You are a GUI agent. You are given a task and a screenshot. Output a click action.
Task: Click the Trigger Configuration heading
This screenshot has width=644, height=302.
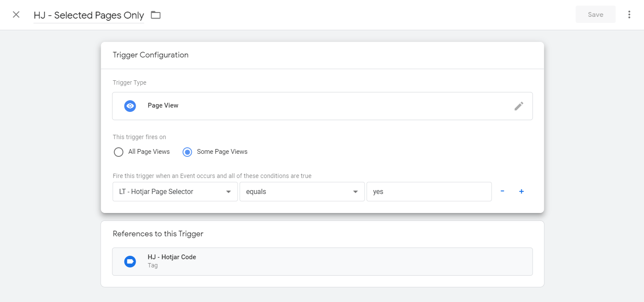tap(150, 55)
